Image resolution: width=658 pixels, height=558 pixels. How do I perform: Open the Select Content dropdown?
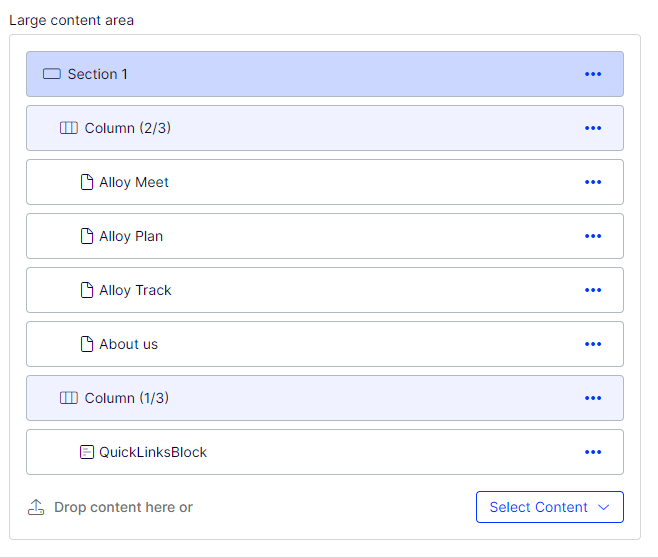tap(549, 507)
